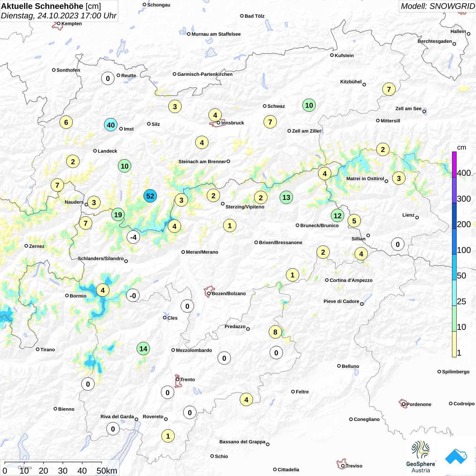The height and width of the screenshot is (476, 476).
Task: Click the Kempten city label
Action: [71, 23]
